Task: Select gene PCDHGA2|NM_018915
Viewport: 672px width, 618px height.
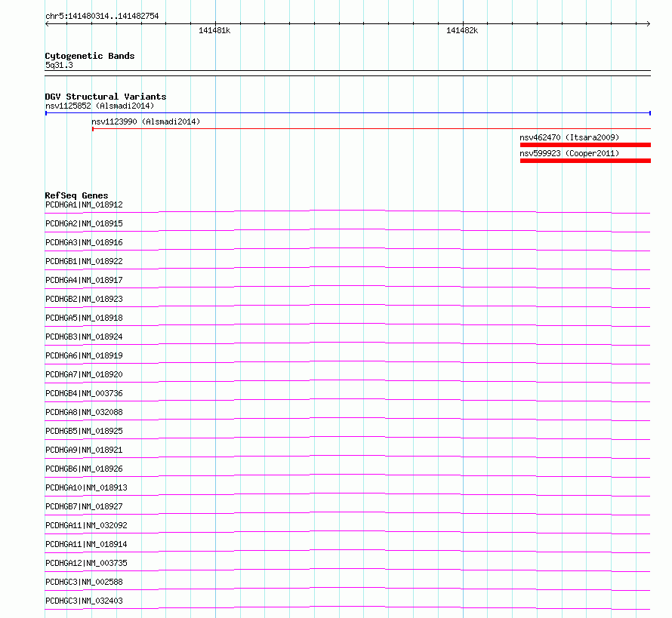Action: [x=84, y=223]
